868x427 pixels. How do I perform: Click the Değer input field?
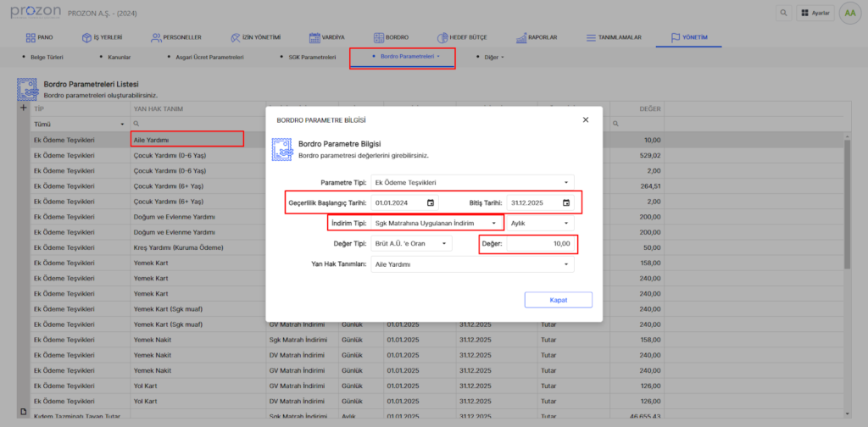coord(542,244)
